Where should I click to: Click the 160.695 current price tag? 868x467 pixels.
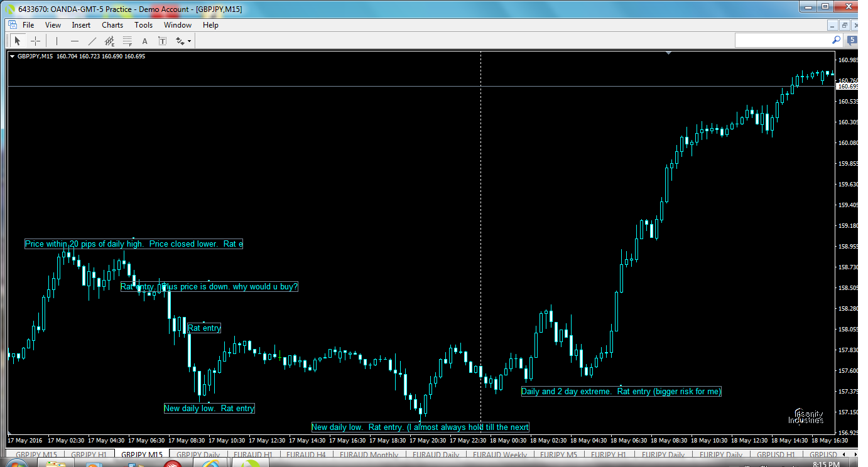coord(848,86)
